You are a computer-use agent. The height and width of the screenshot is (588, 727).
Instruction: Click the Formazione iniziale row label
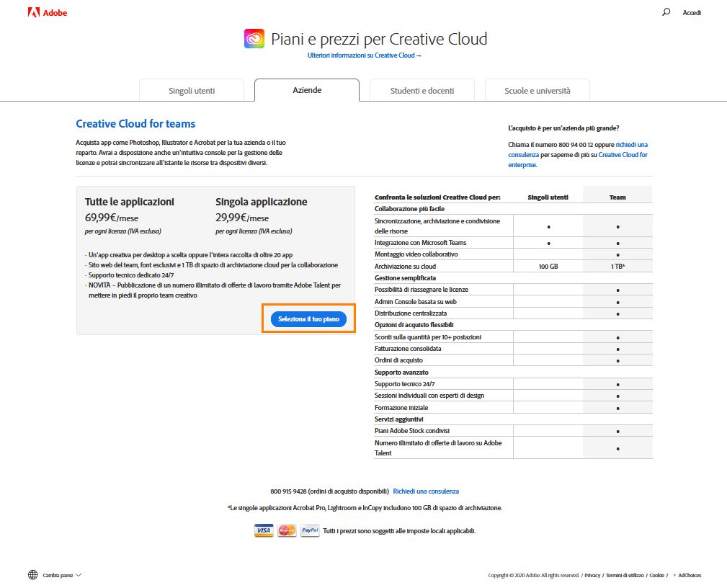point(401,408)
